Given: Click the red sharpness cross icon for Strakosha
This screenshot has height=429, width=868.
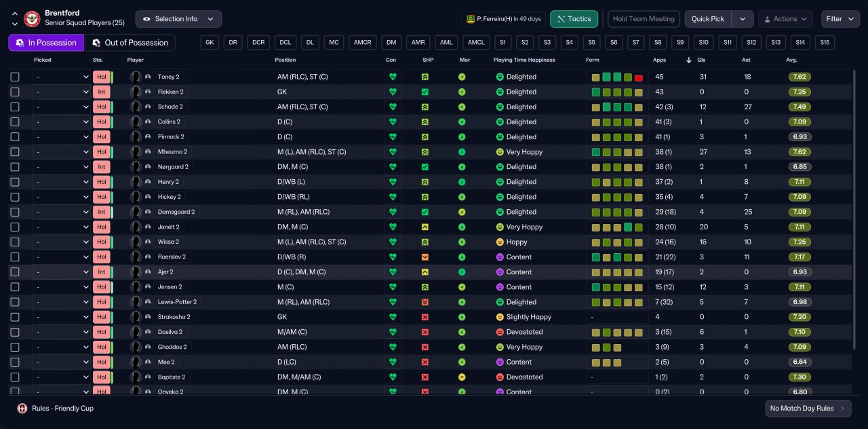Looking at the screenshot, I should pos(425,317).
